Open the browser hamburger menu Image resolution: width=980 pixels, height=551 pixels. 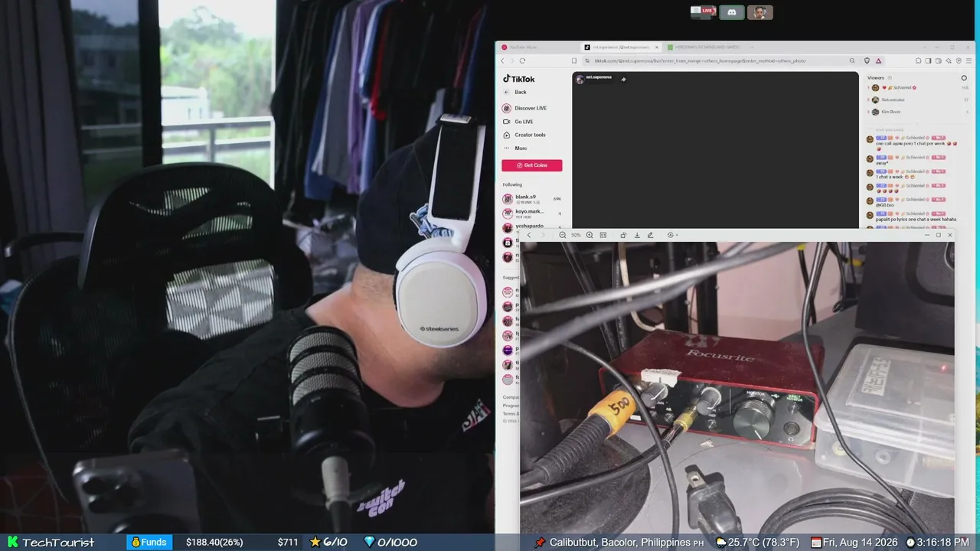[x=969, y=60]
